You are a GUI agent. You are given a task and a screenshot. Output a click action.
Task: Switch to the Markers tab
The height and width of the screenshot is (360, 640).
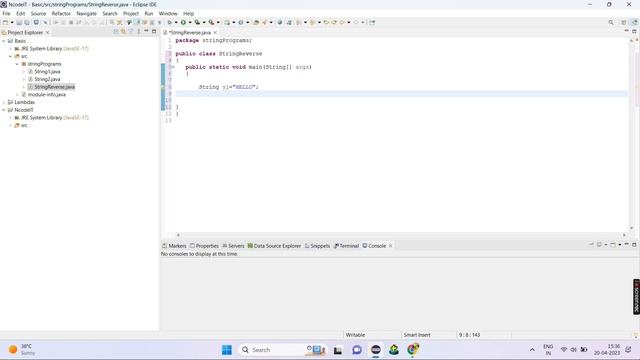[174, 246]
